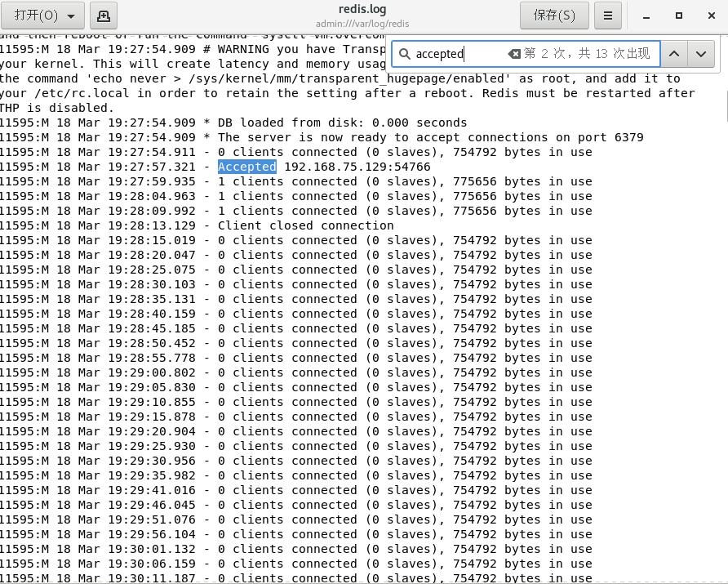Click the 19:28:15.019 log line
728x584 pixels.
(296, 241)
